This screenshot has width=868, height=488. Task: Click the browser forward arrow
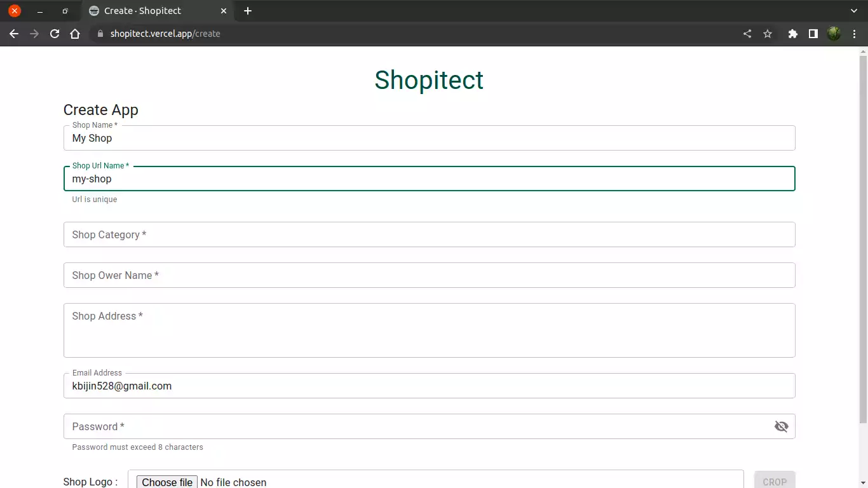(x=34, y=34)
